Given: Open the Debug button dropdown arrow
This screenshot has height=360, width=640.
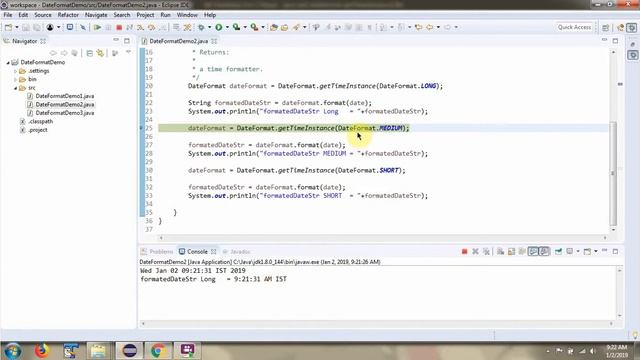Looking at the screenshot, I should (x=210, y=27).
